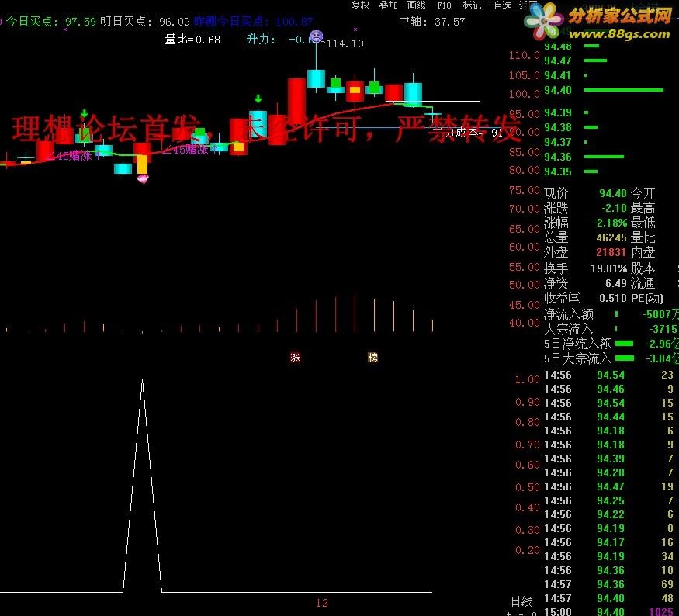The height and width of the screenshot is (616, 679).
Task: Click the 外盘 21831 value
Action: (611, 252)
